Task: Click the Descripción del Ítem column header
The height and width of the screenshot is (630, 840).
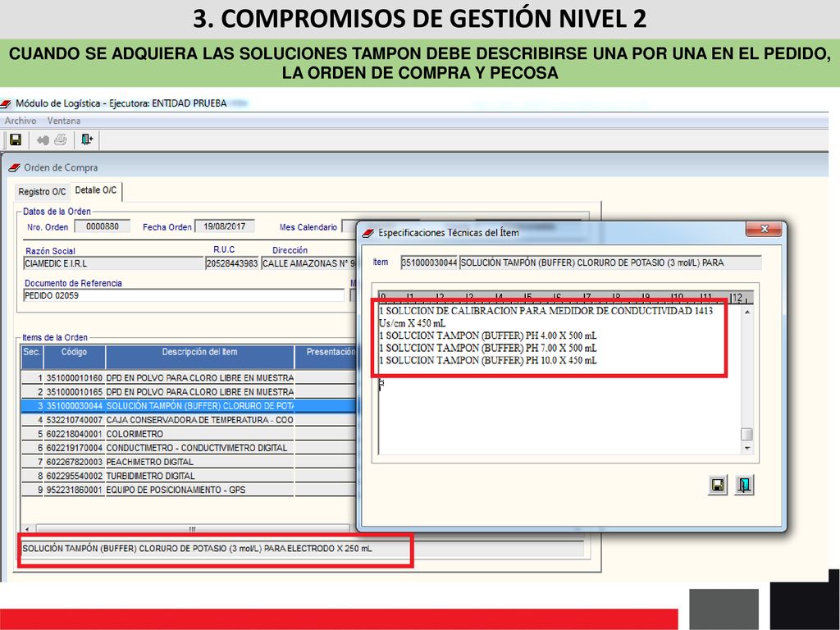Action: [x=200, y=357]
